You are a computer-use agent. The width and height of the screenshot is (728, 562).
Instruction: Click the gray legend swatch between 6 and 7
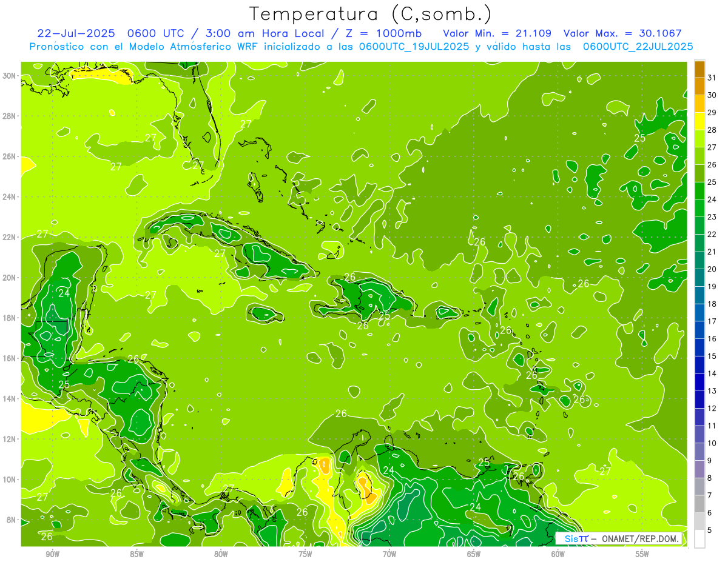tap(699, 504)
